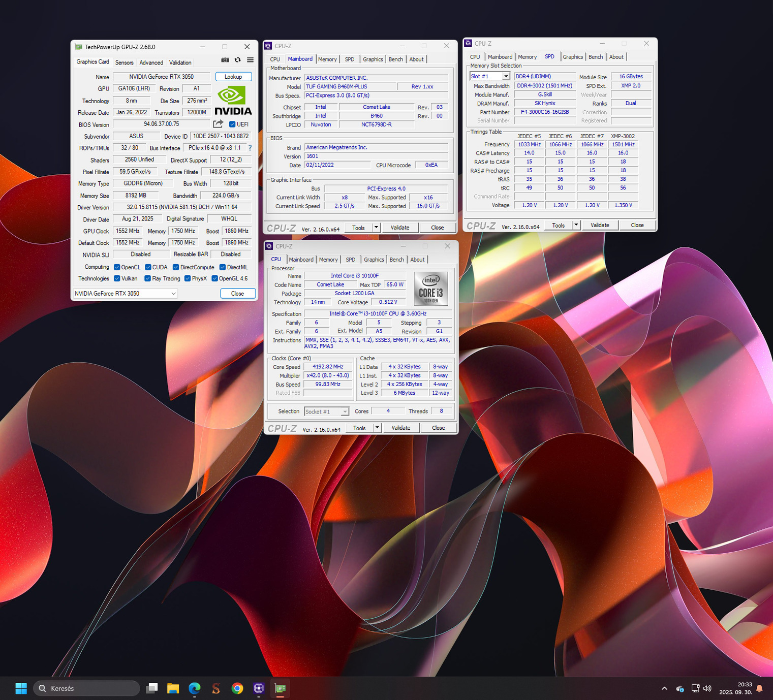Toggle the Ray Tracing checkbox
The width and height of the screenshot is (773, 700).
tap(147, 278)
